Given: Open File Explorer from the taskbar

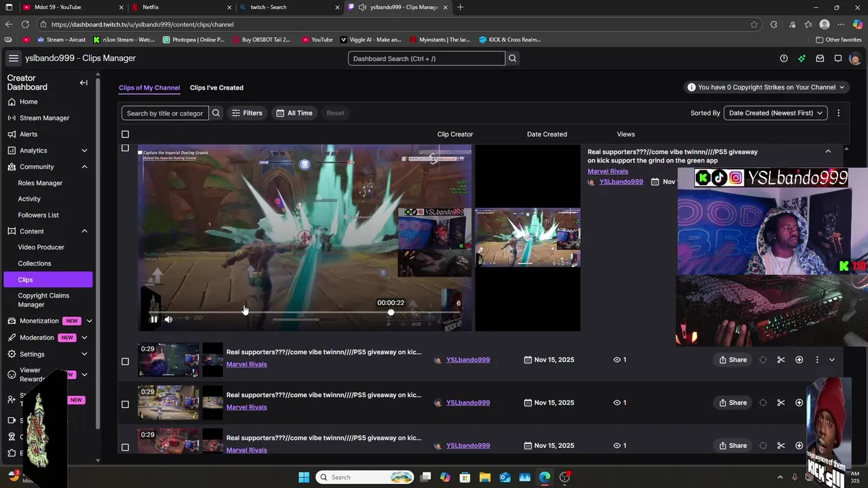Looking at the screenshot, I should [x=486, y=477].
